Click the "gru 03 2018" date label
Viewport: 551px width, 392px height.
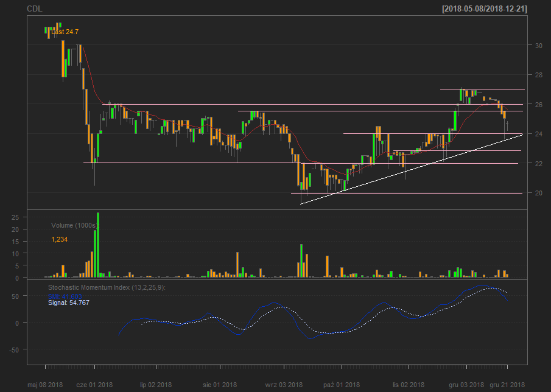[x=466, y=385]
